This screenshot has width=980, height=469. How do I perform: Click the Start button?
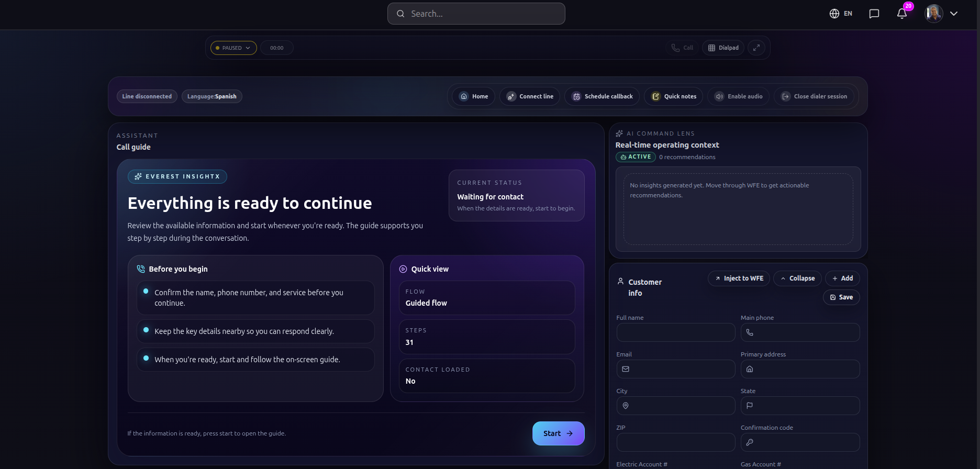[x=558, y=433]
